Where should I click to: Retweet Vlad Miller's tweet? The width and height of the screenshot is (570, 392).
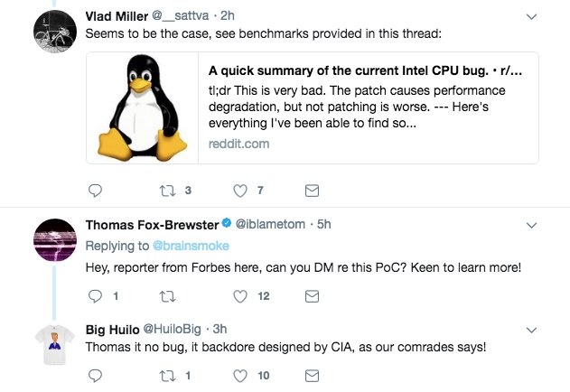tap(167, 191)
